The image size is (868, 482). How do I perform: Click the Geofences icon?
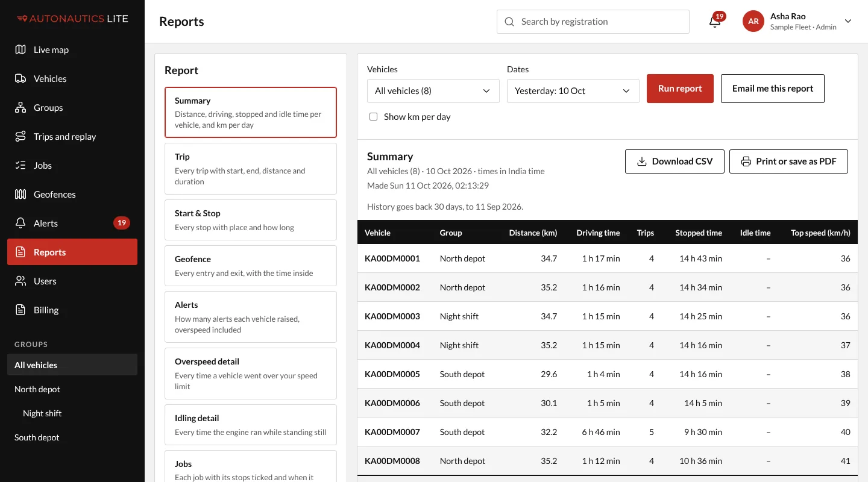[20, 195]
